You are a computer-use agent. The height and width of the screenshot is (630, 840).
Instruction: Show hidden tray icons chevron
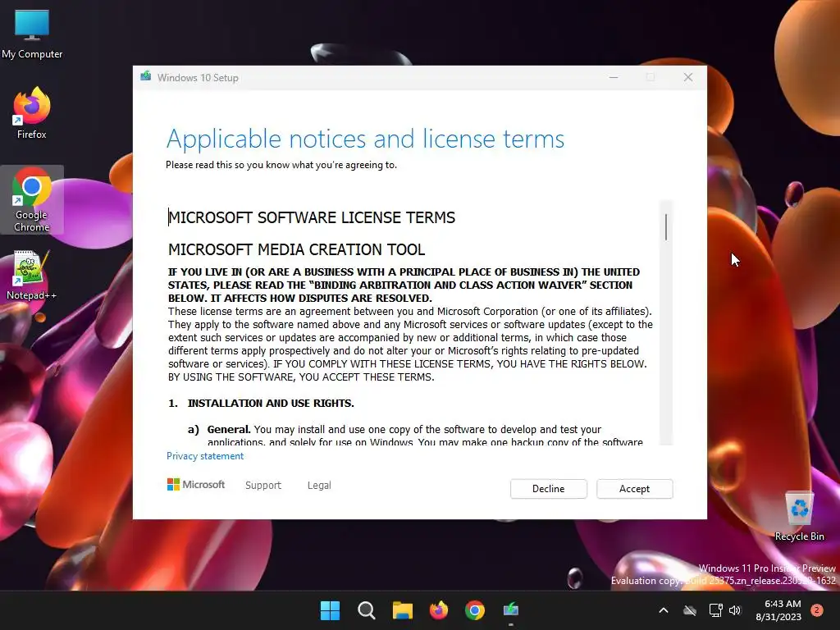pos(663,610)
